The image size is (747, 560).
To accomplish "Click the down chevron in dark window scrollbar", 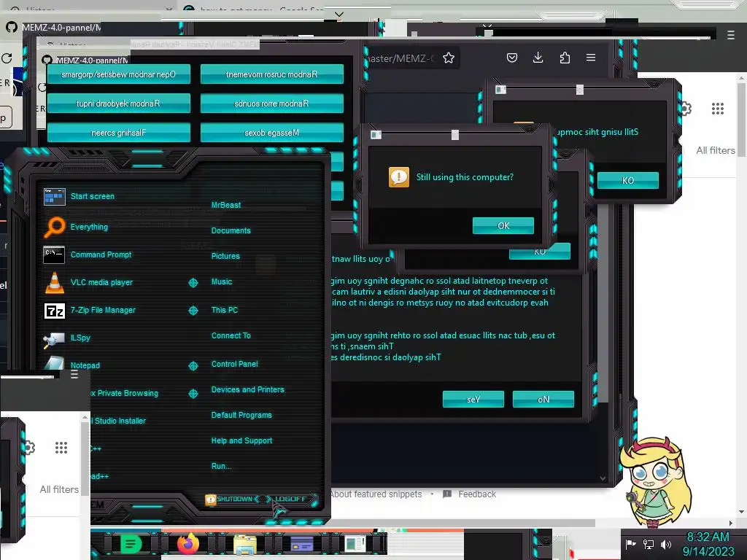I will (x=603, y=478).
